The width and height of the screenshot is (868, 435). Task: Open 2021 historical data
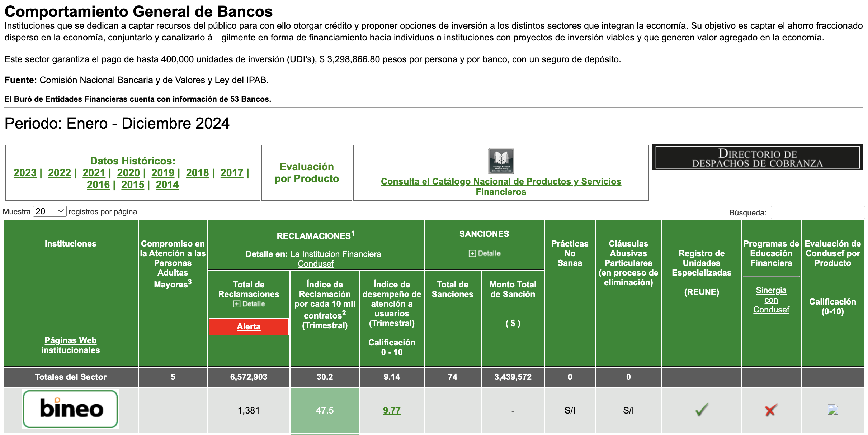94,173
